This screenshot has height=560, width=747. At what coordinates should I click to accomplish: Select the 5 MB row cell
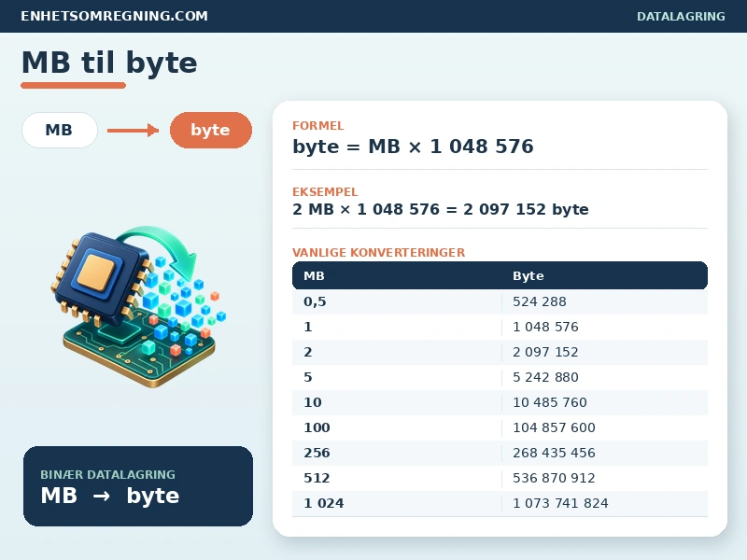point(308,377)
